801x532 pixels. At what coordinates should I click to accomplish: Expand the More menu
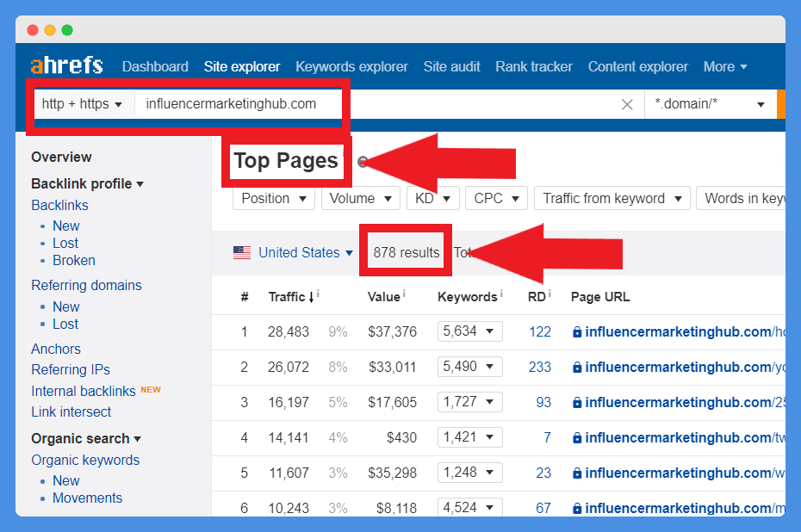click(725, 66)
